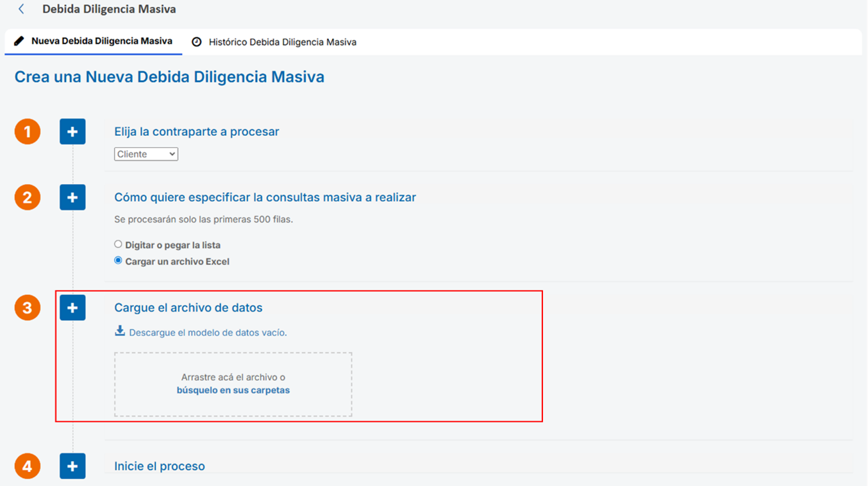The image size is (868, 486).
Task: Click the plus icon for step 1
Action: coord(72,131)
